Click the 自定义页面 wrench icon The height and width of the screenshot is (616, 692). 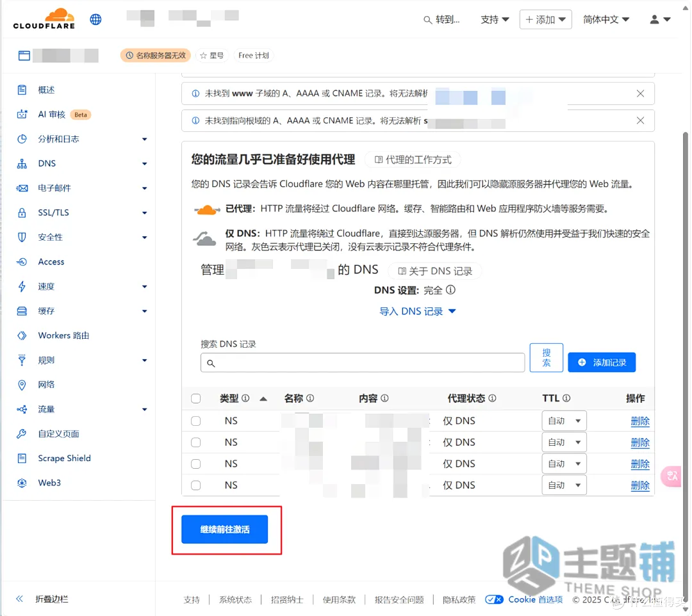22,434
